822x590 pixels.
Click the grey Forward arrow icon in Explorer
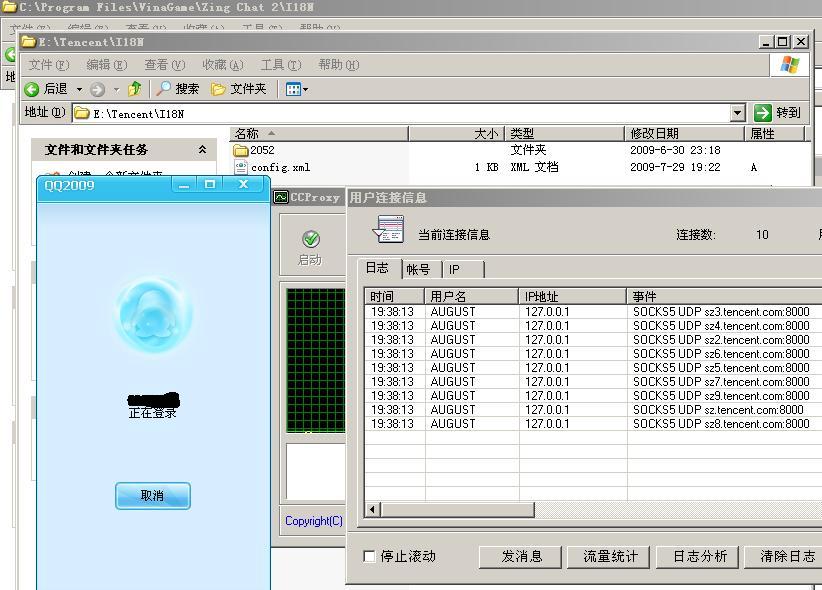pos(98,90)
